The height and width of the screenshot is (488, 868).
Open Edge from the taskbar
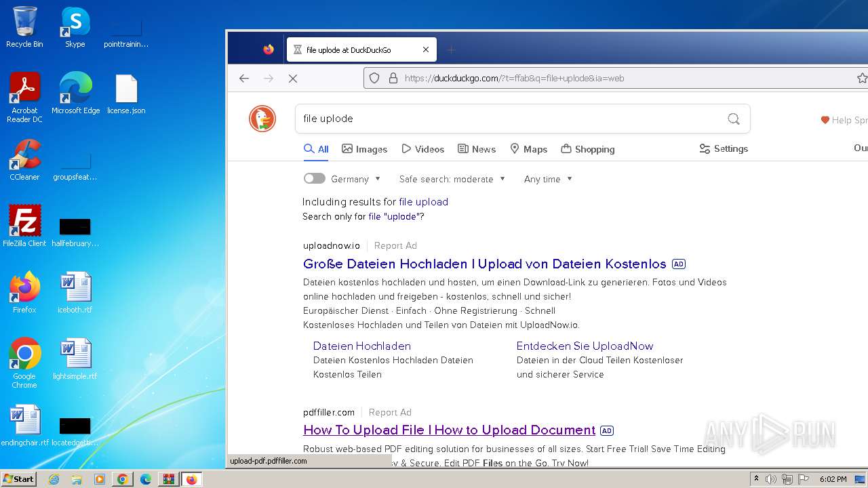click(145, 479)
